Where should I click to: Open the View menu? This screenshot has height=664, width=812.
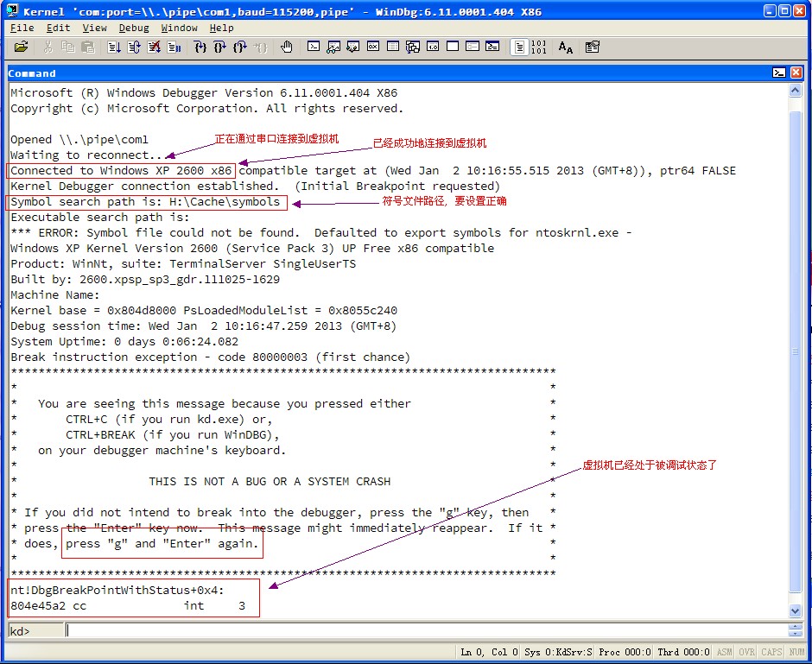(x=94, y=28)
